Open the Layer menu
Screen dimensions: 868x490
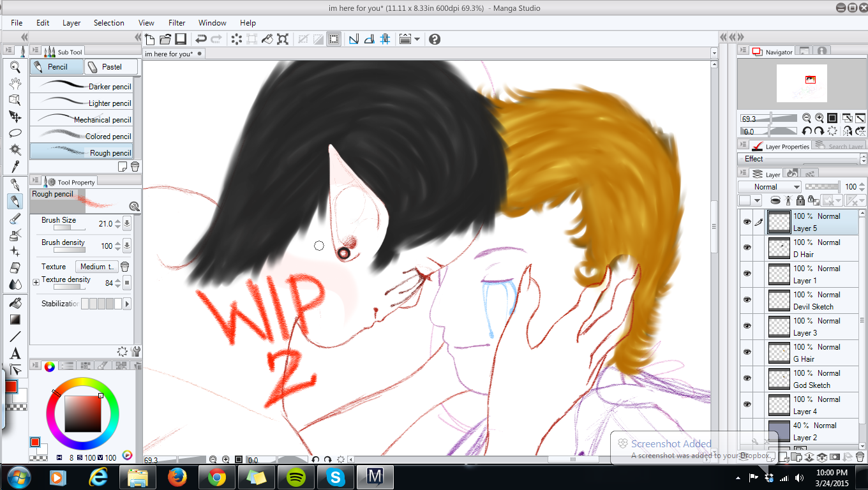[71, 23]
